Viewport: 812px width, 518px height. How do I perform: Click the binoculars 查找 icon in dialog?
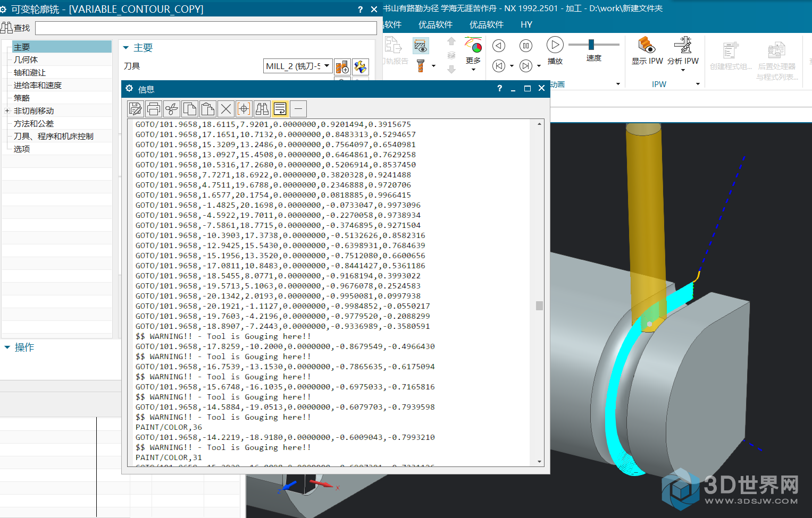[x=7, y=28]
